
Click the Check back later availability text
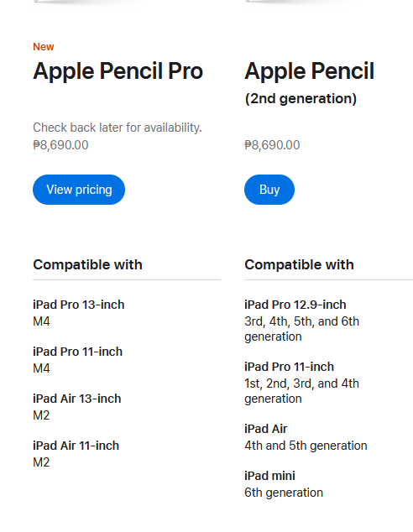coord(118,128)
